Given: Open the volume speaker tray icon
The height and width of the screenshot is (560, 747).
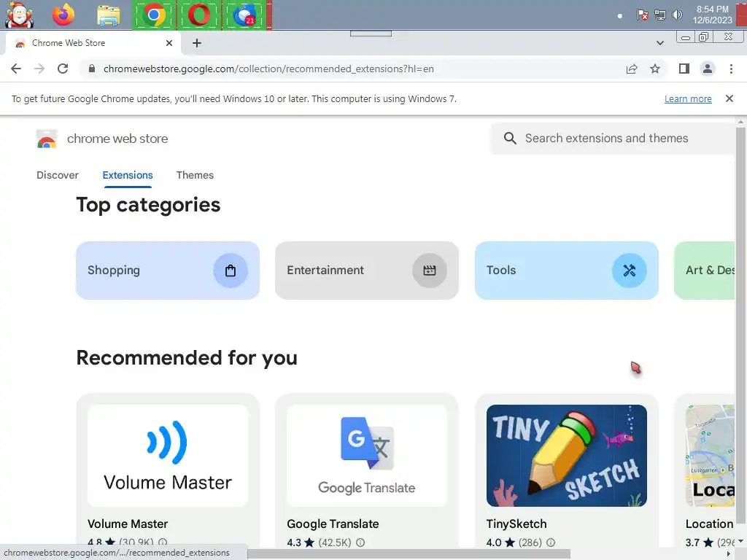Looking at the screenshot, I should point(677,15).
